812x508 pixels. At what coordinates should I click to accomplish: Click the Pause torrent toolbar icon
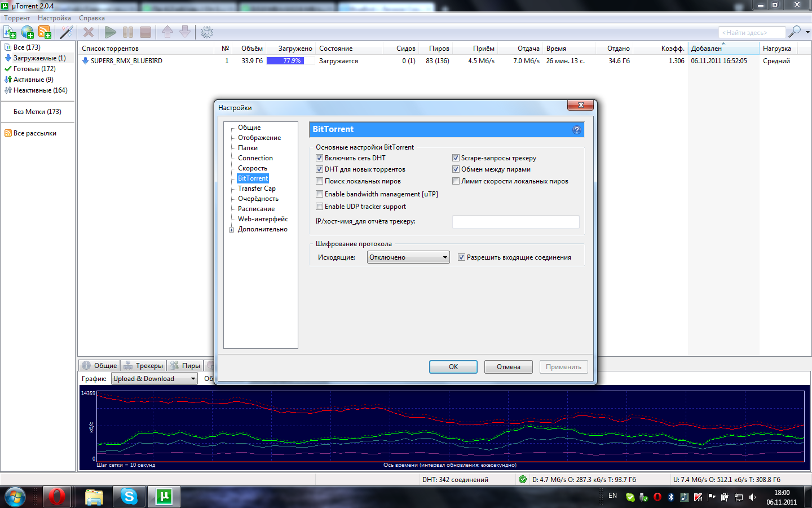(128, 32)
